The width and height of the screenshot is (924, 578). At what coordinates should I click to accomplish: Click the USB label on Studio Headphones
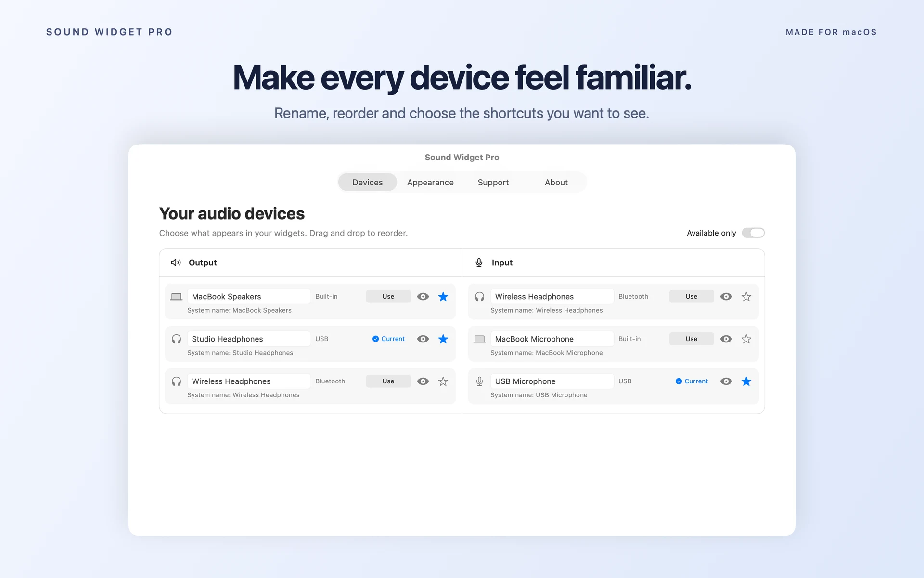click(x=322, y=339)
